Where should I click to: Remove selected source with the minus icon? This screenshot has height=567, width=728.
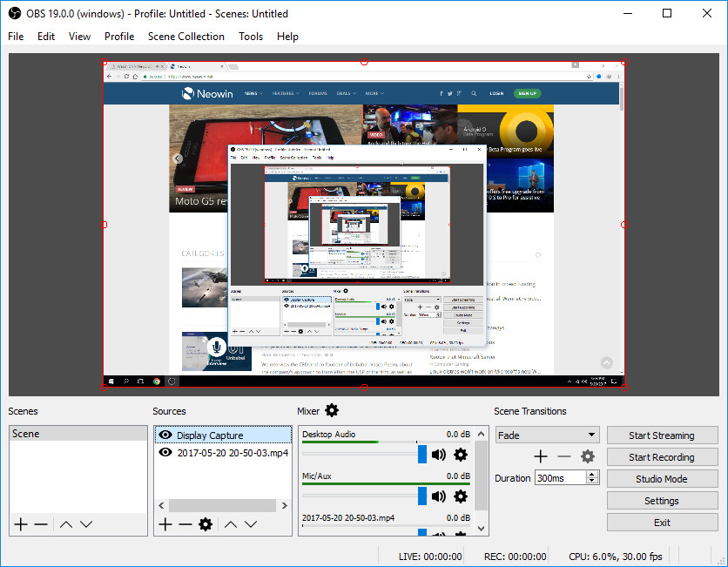click(185, 523)
